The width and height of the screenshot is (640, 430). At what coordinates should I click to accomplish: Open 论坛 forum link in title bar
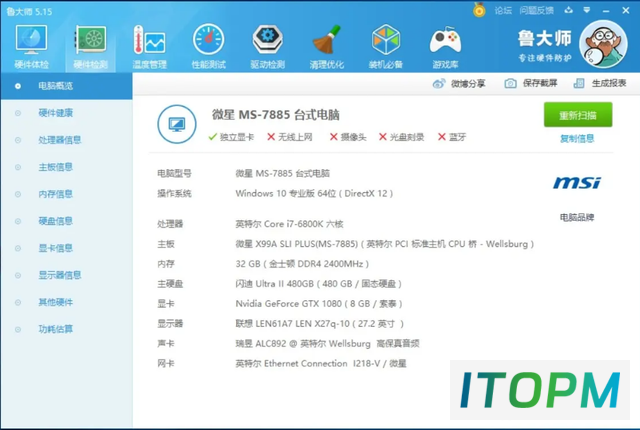(503, 11)
